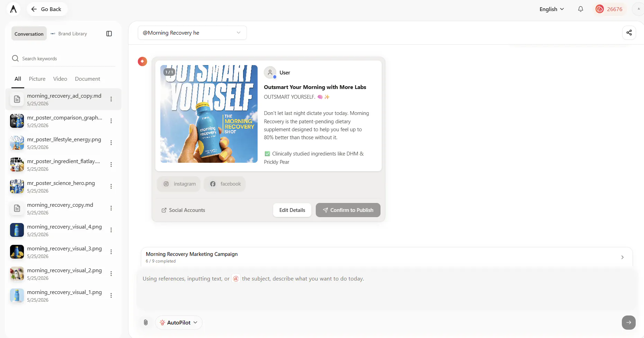This screenshot has height=338, width=644.
Task: Open morning_recovery_copy.md document icon
Action: [x=17, y=208]
